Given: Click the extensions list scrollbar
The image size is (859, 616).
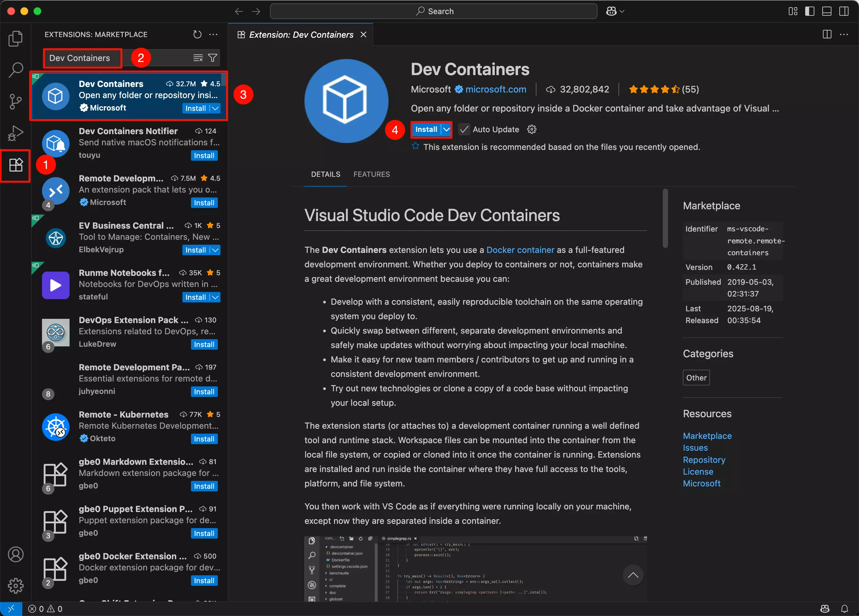Looking at the screenshot, I should 224,80.
